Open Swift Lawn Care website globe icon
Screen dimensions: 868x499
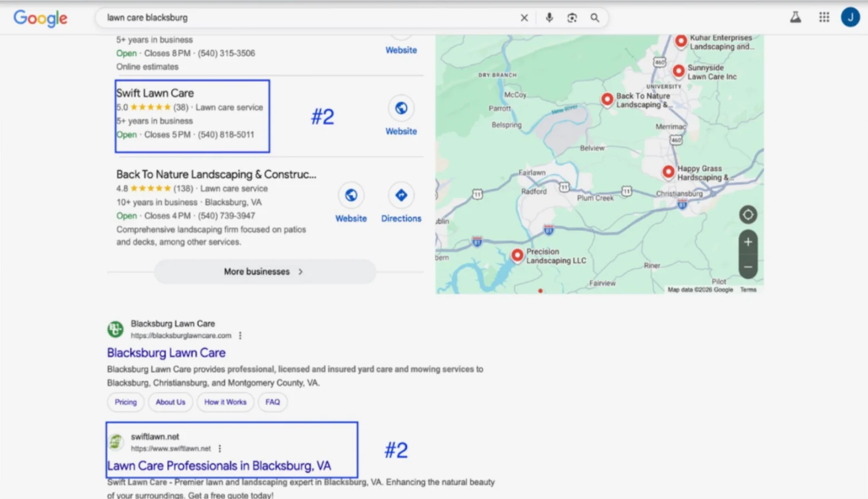click(x=401, y=108)
